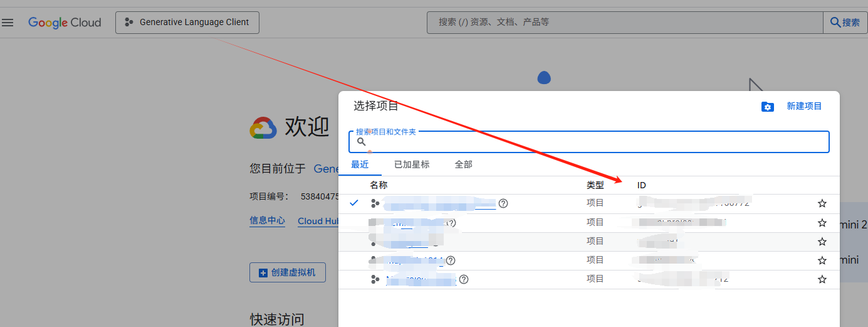Viewport: 868px width, 327px height.
Task: Open help icon in fifth project row
Action: 464,279
